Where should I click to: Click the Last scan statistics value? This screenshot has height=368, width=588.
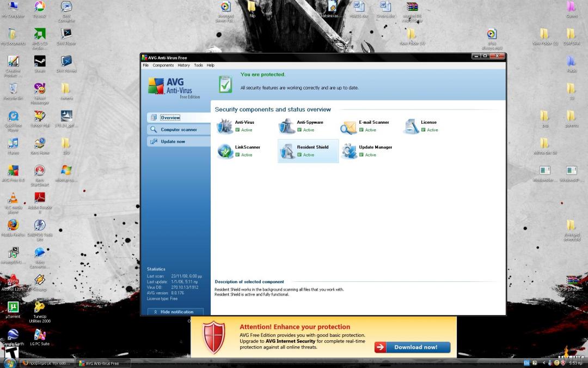point(186,276)
